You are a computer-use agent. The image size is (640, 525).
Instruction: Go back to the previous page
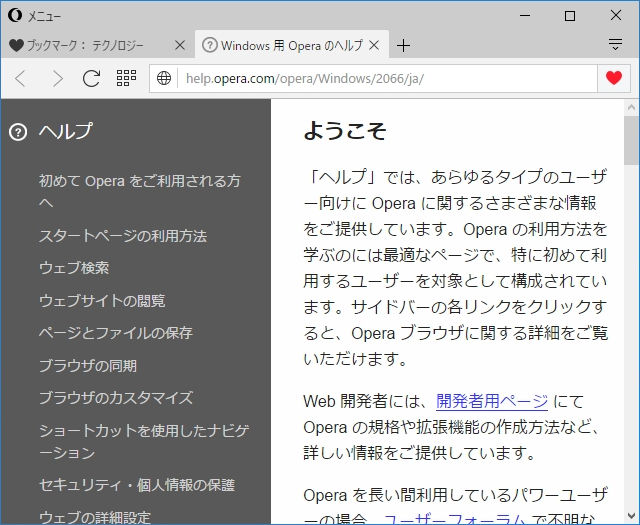click(x=20, y=78)
